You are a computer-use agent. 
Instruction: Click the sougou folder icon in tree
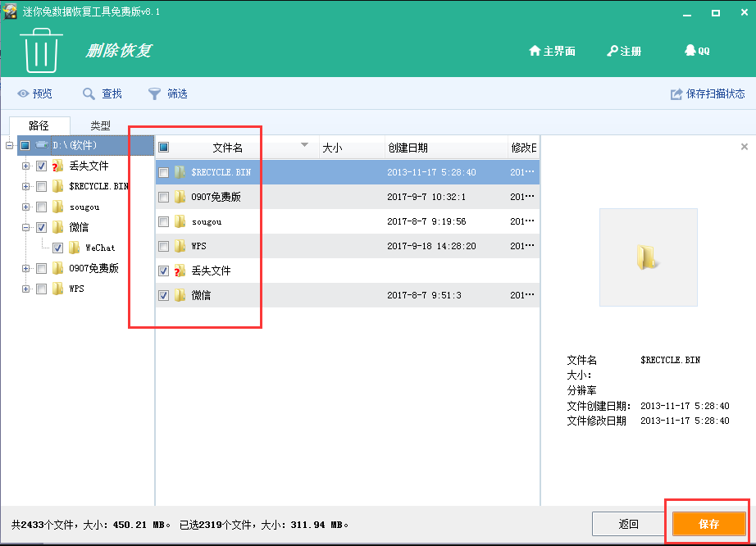pyautogui.click(x=58, y=207)
